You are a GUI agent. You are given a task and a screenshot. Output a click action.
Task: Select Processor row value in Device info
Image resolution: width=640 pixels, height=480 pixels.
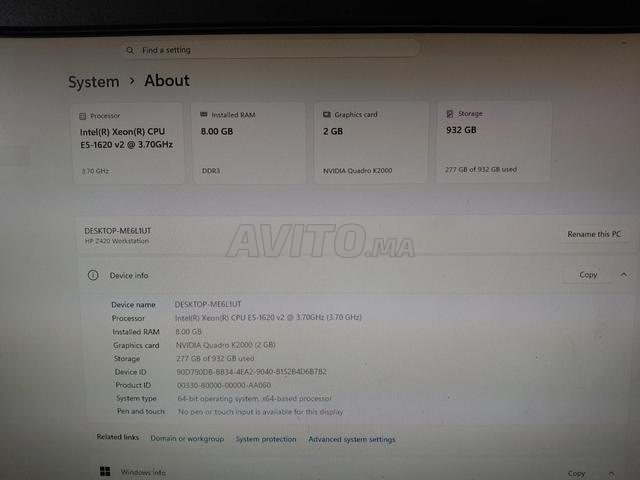click(268, 317)
